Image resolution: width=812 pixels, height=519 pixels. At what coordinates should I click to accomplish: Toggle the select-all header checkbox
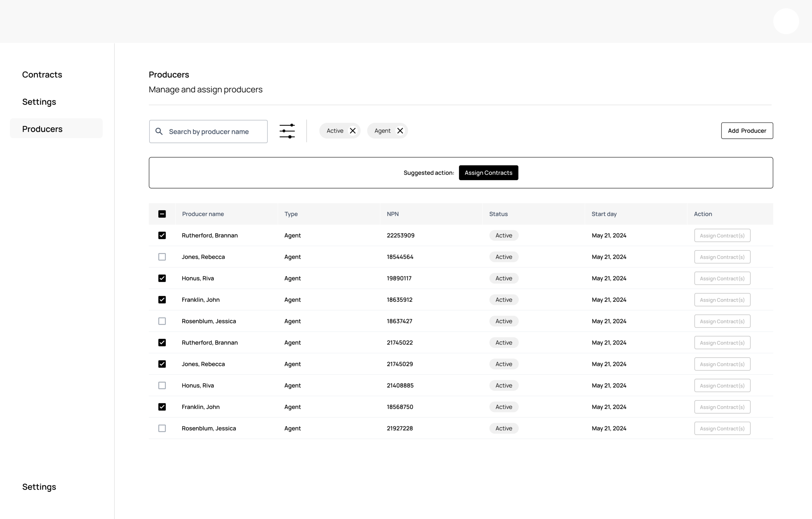[x=162, y=214]
